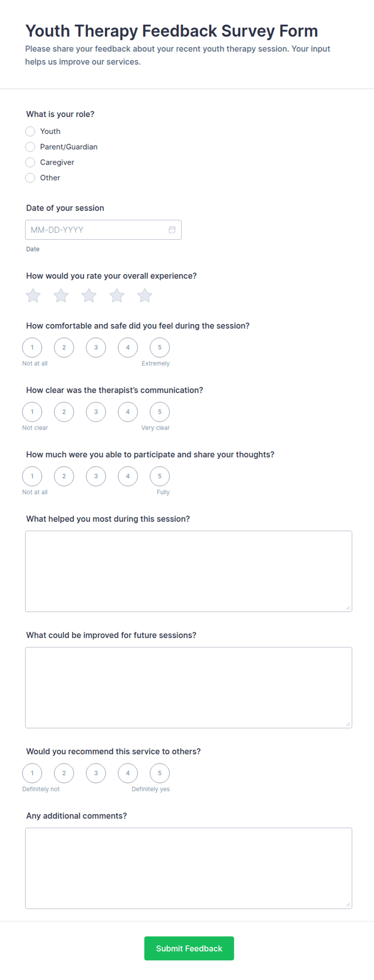The height and width of the screenshot is (980, 374).
Task: Click the 'What helped you most' text area
Action: 189,571
